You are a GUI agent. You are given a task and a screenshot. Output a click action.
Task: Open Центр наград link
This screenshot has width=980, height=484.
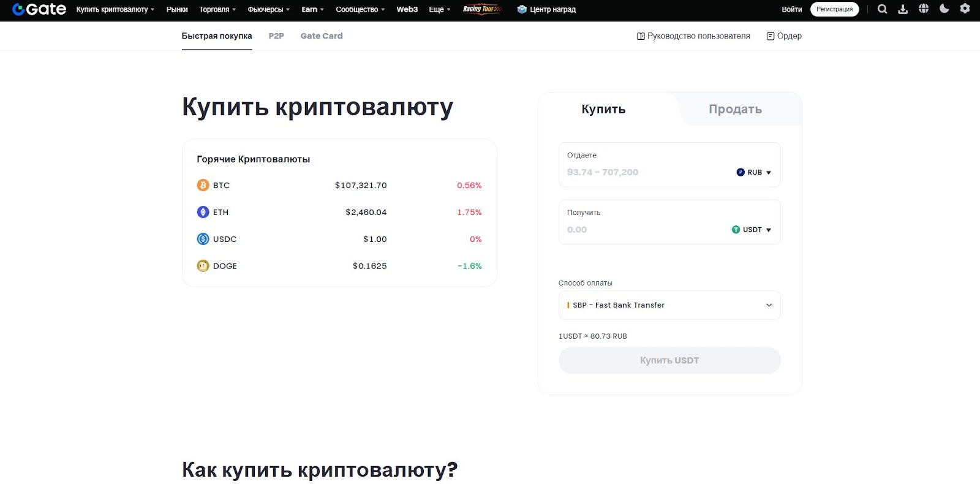coord(546,9)
